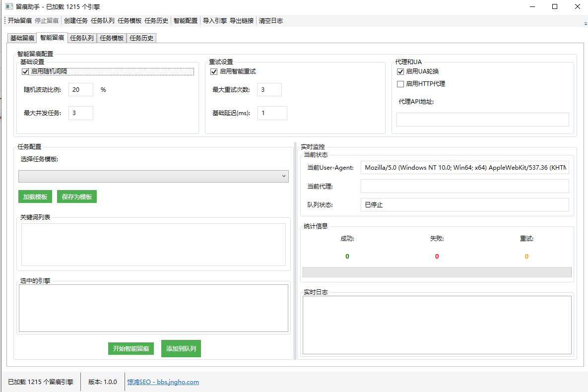The image size is (588, 392).
Task: Uncheck the 启用智能重试 checkbox
Action: (x=214, y=71)
